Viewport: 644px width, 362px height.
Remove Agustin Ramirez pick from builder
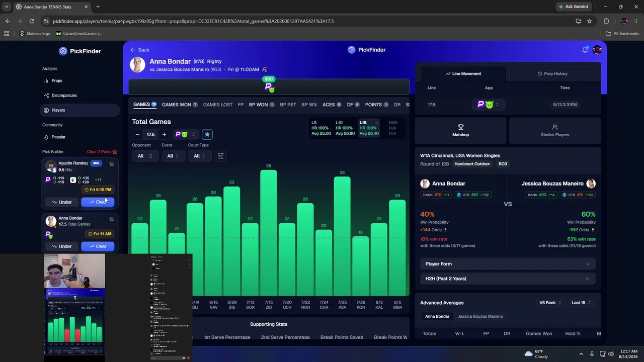pyautogui.click(x=112, y=164)
